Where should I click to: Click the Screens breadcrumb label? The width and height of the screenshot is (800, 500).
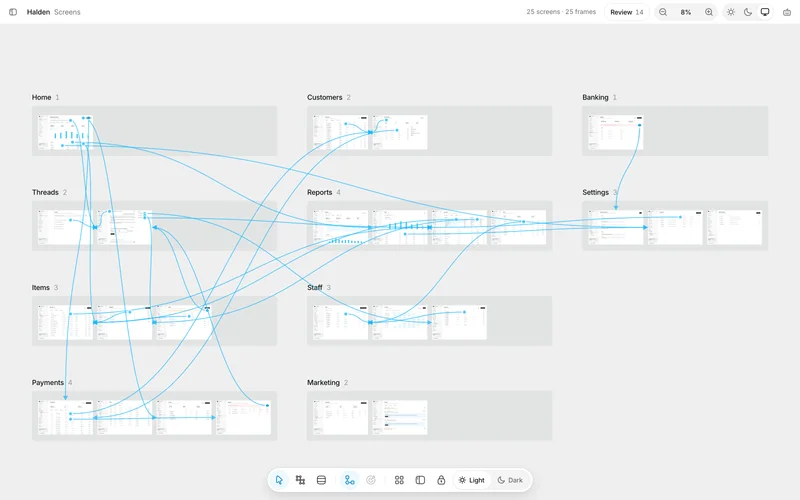(67, 12)
